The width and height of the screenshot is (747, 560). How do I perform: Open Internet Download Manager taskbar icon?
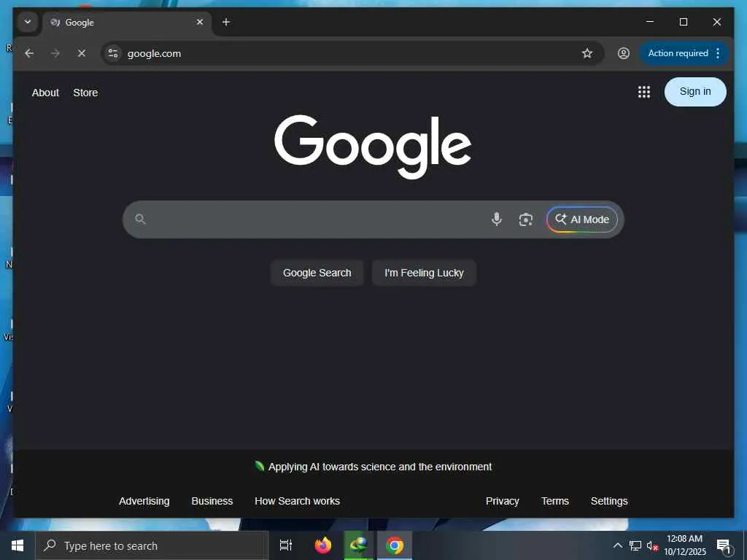(x=359, y=545)
